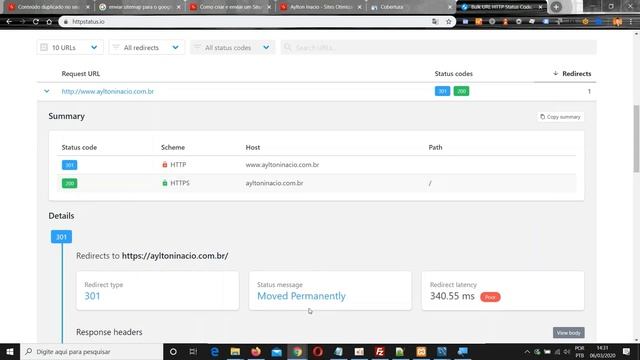The width and height of the screenshot is (640, 360).
Task: Go back with the browser back arrow
Action: point(9,22)
